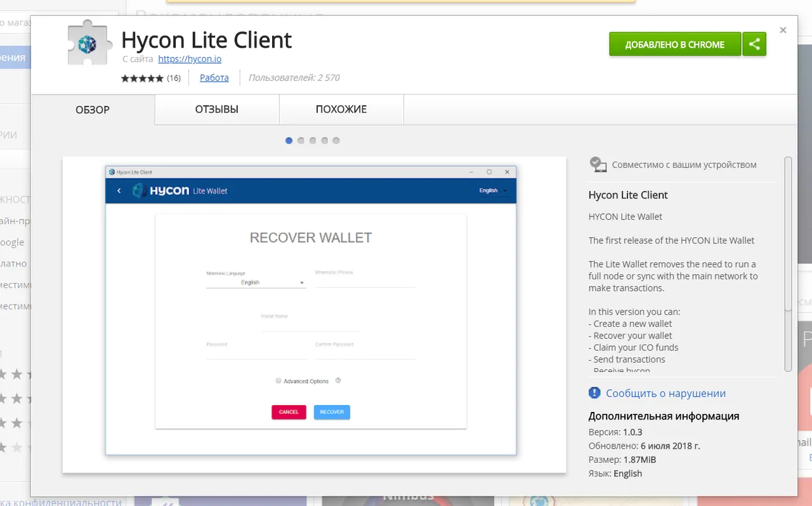
Task: Click the ДОБАВЛЕНО В CHROME button
Action: click(675, 44)
